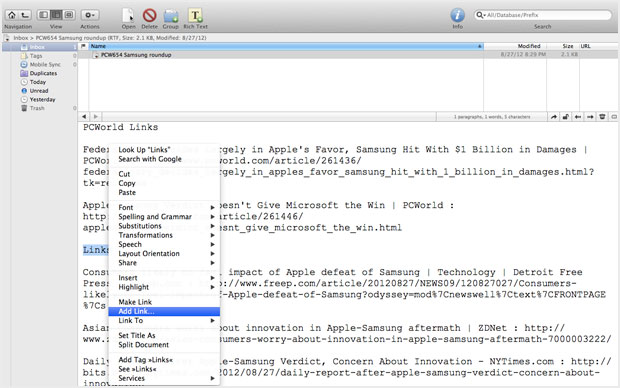Expand Layout Orientation submenu

point(164,254)
